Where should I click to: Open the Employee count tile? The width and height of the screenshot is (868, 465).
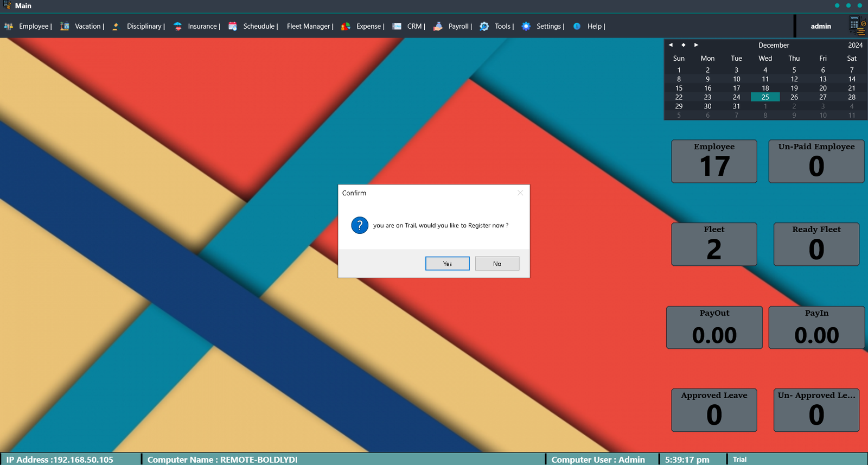click(714, 161)
